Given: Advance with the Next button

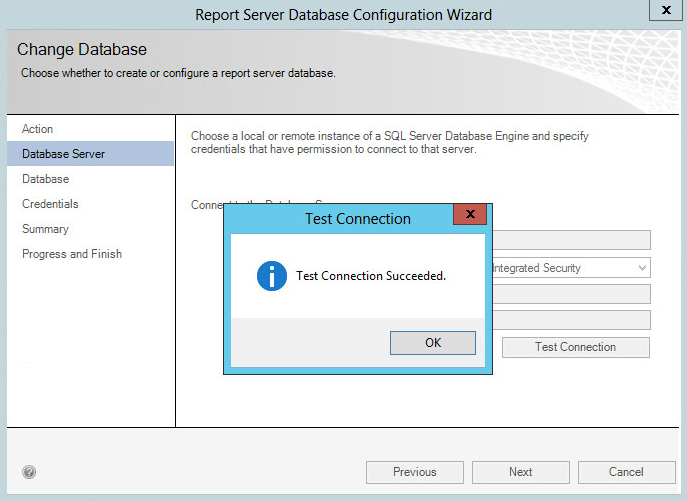Looking at the screenshot, I should pos(521,472).
